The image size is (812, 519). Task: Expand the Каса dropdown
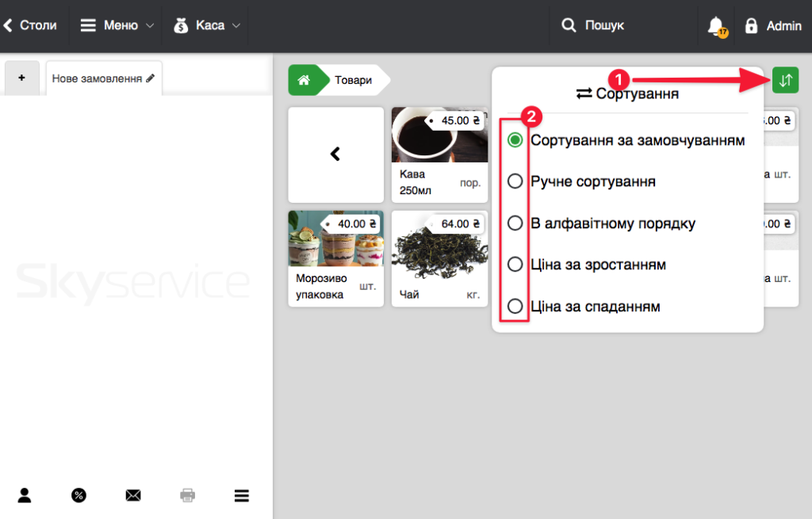click(206, 25)
